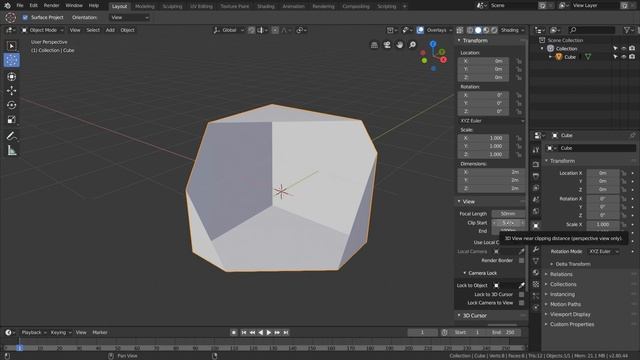
Task: Open the Object Mode dropdown
Action: pyautogui.click(x=43, y=30)
